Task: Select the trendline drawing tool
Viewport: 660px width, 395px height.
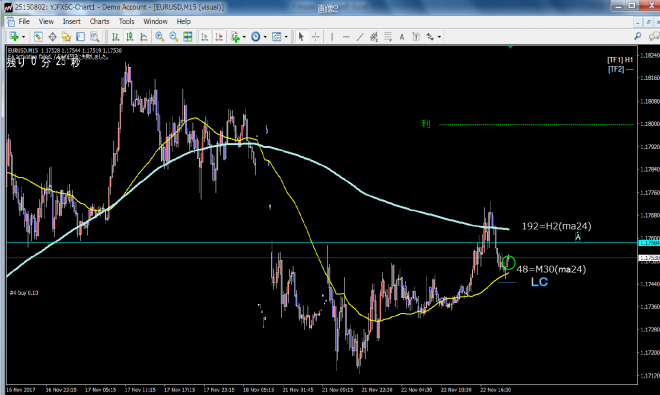Action: [360, 37]
